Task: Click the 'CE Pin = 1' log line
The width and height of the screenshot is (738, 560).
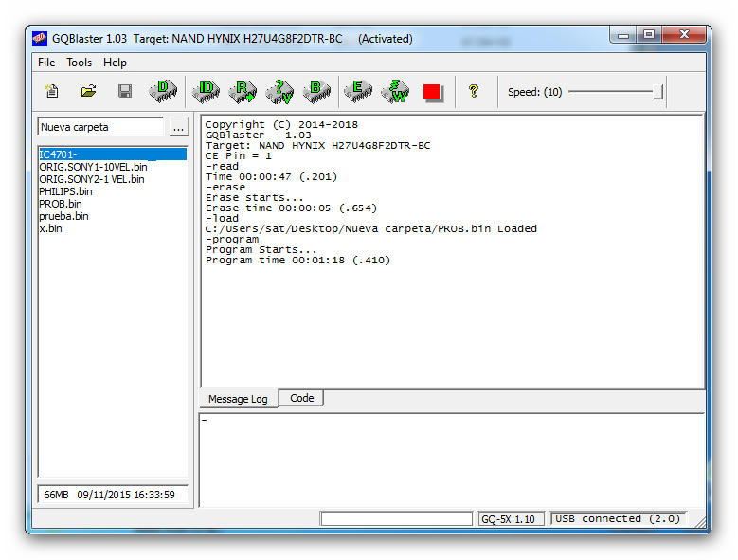Action: pos(239,155)
